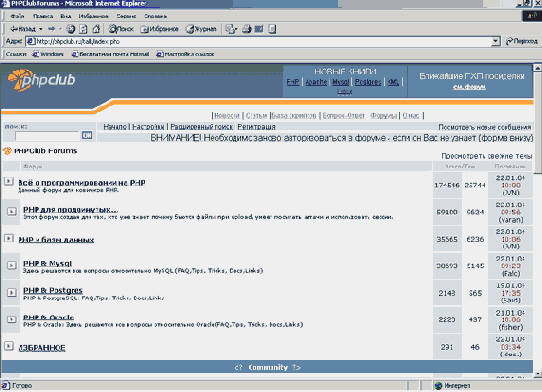Open the Favorites (Избранное) toolbar button
This screenshot has width=542, height=392.
(x=160, y=29)
